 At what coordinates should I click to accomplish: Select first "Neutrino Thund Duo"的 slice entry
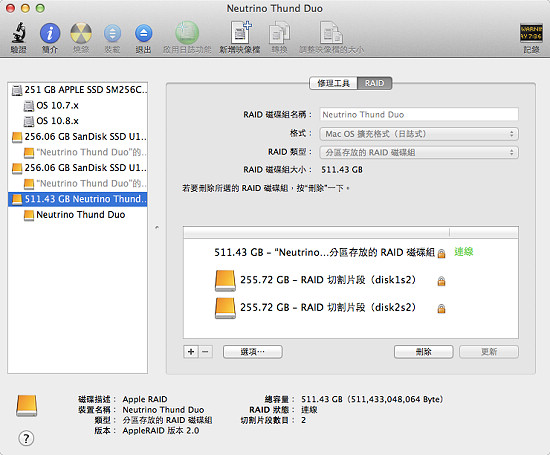78,152
